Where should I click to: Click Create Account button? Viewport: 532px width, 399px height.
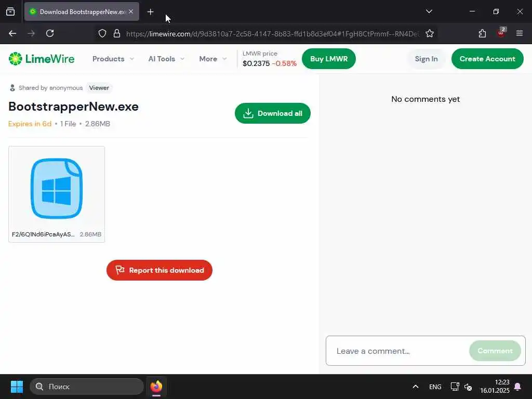click(487, 59)
